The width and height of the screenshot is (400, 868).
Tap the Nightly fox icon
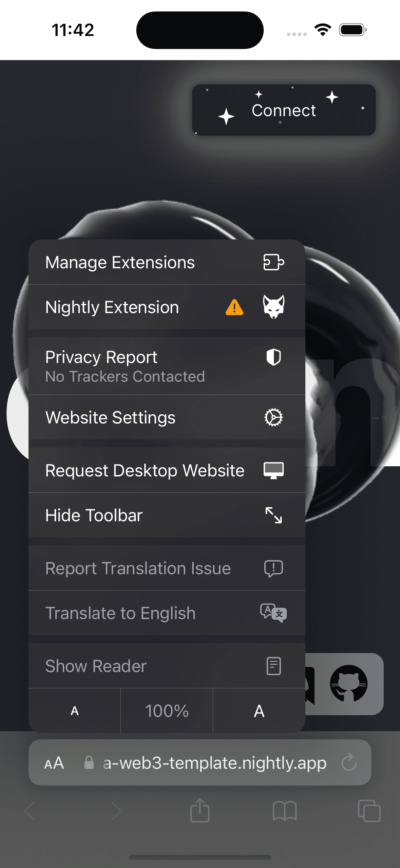[x=273, y=307]
